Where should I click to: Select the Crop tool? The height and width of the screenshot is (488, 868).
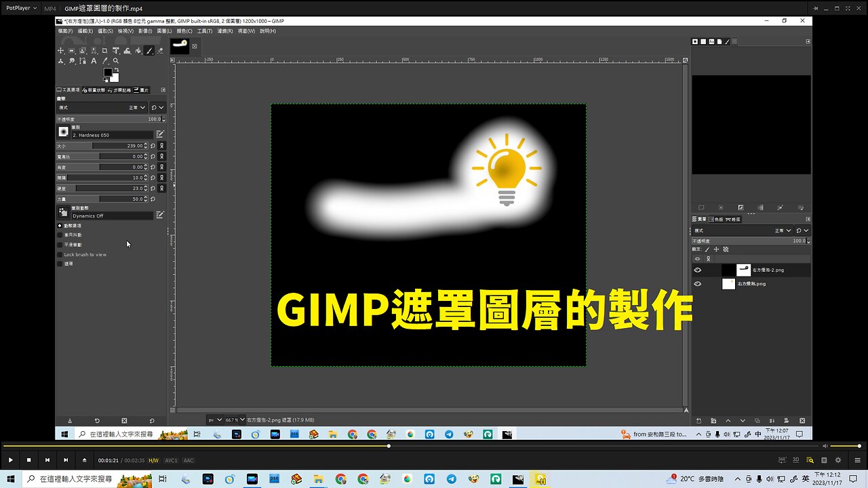pyautogui.click(x=104, y=50)
